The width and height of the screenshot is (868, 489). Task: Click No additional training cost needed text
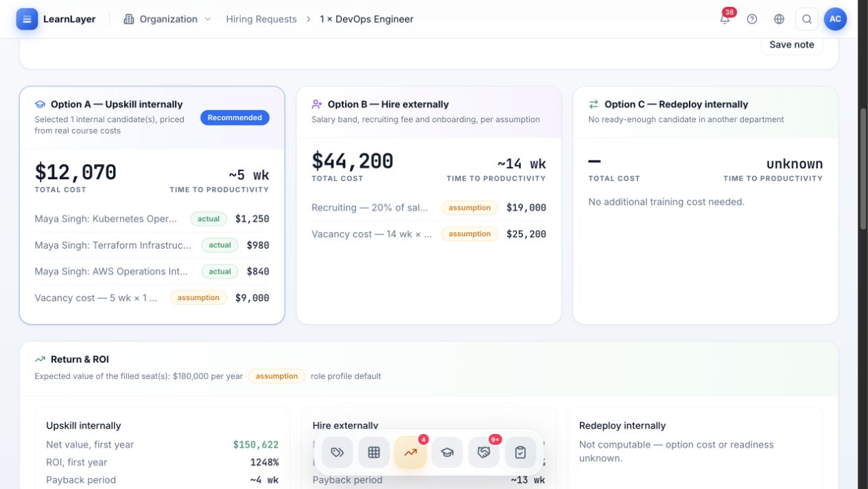point(666,202)
